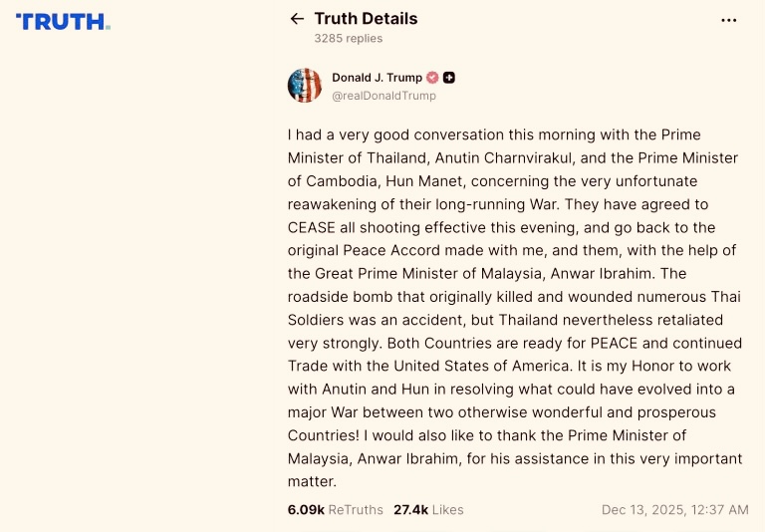Open the three-dot more options menu
The image size is (765, 532).
(x=729, y=20)
